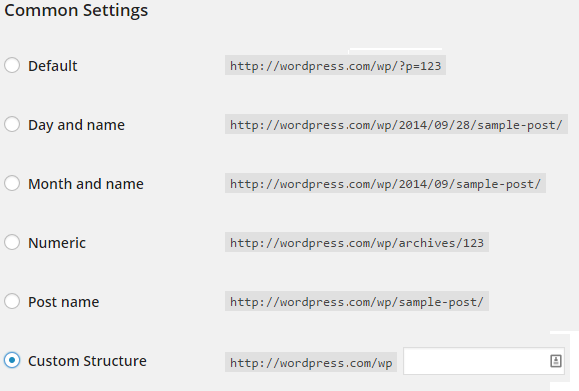Click the 2014/09/28/sample-post sample URL
This screenshot has width=579, height=391.
pos(396,124)
